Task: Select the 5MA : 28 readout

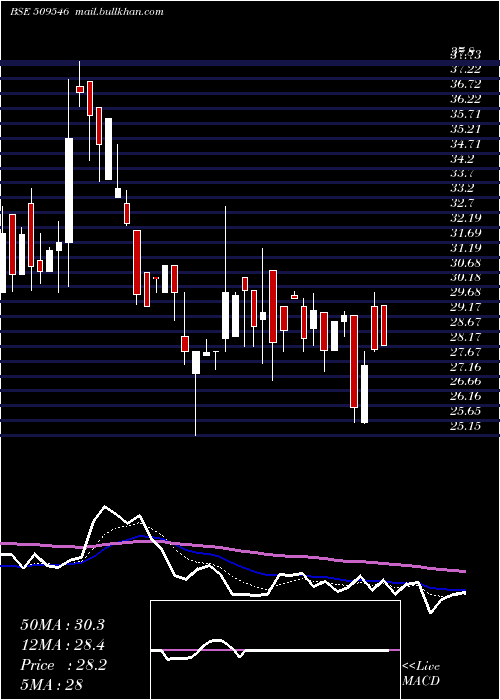Action: point(52,685)
